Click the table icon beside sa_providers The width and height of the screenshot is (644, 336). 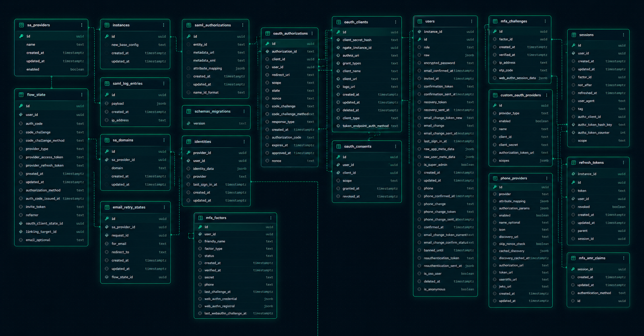tap(21, 25)
